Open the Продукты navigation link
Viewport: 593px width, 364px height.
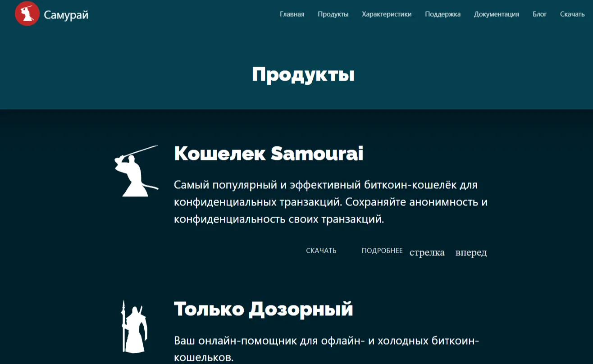click(333, 14)
